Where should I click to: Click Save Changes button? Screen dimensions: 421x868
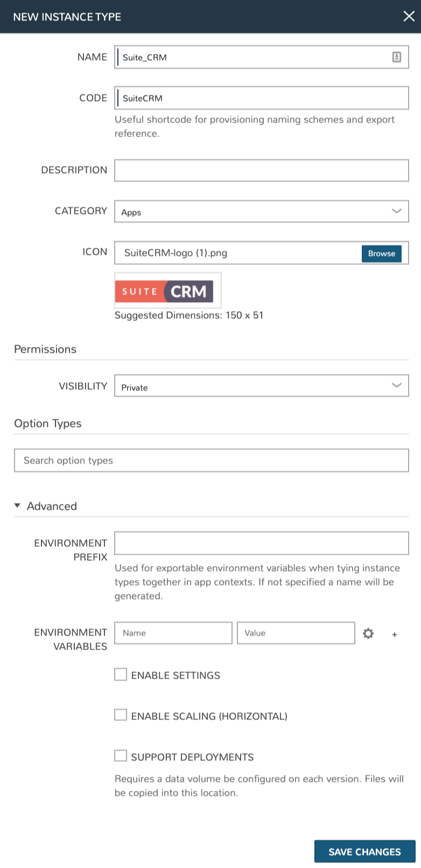(364, 851)
